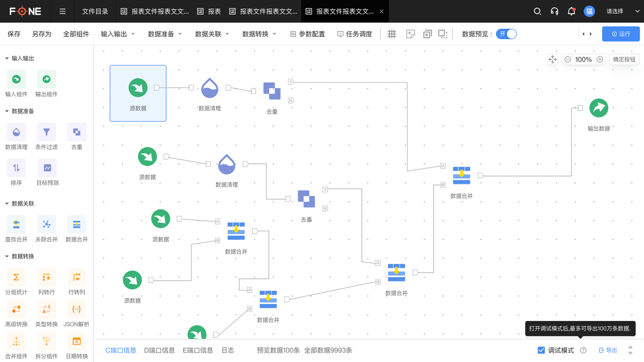Click the 运行 run button
The height and width of the screenshot is (362, 644).
pyautogui.click(x=621, y=34)
